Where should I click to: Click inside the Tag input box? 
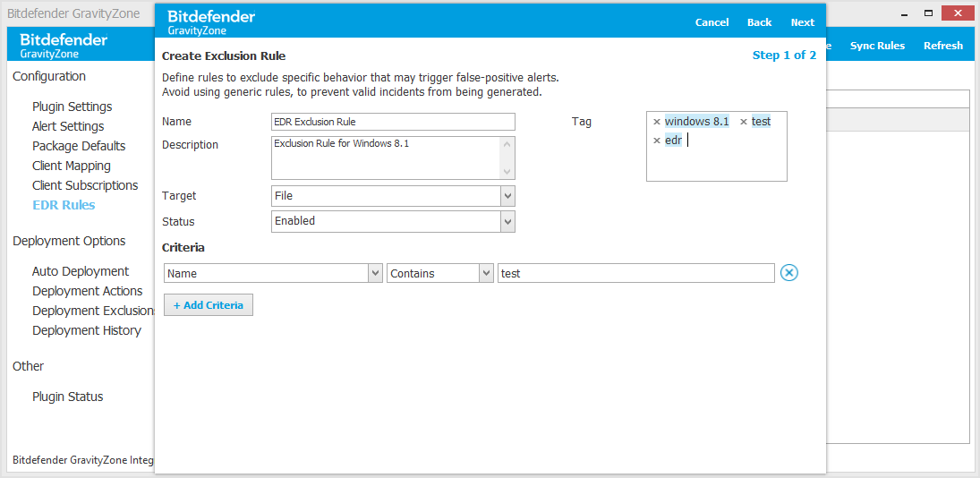pos(717,146)
